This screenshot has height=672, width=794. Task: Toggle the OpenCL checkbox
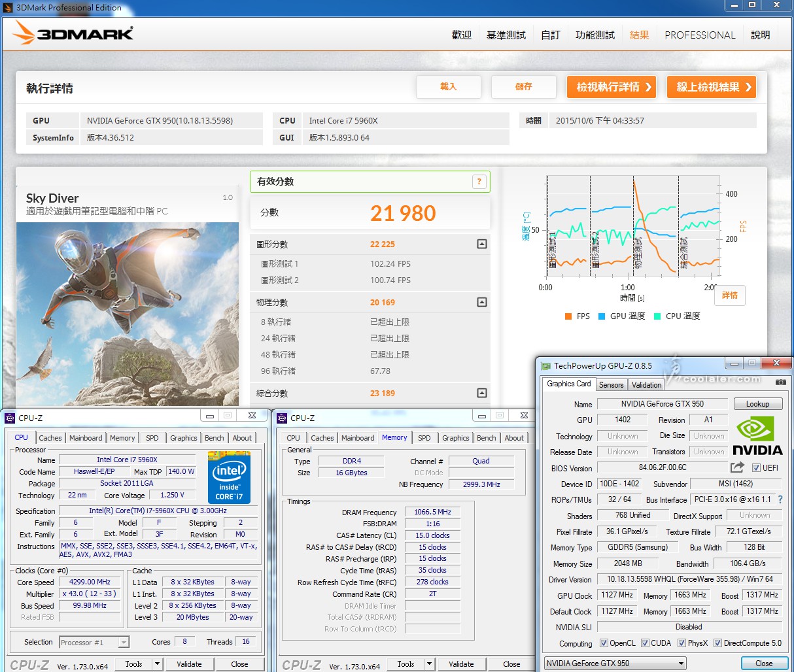(x=604, y=643)
